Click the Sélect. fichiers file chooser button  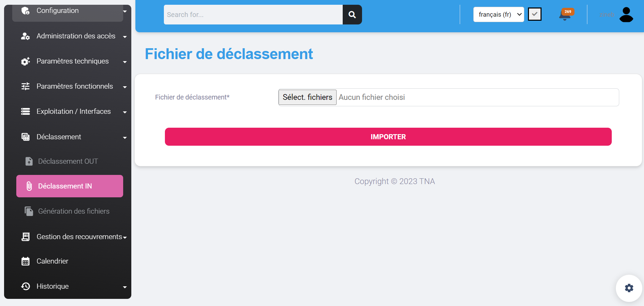pyautogui.click(x=307, y=97)
